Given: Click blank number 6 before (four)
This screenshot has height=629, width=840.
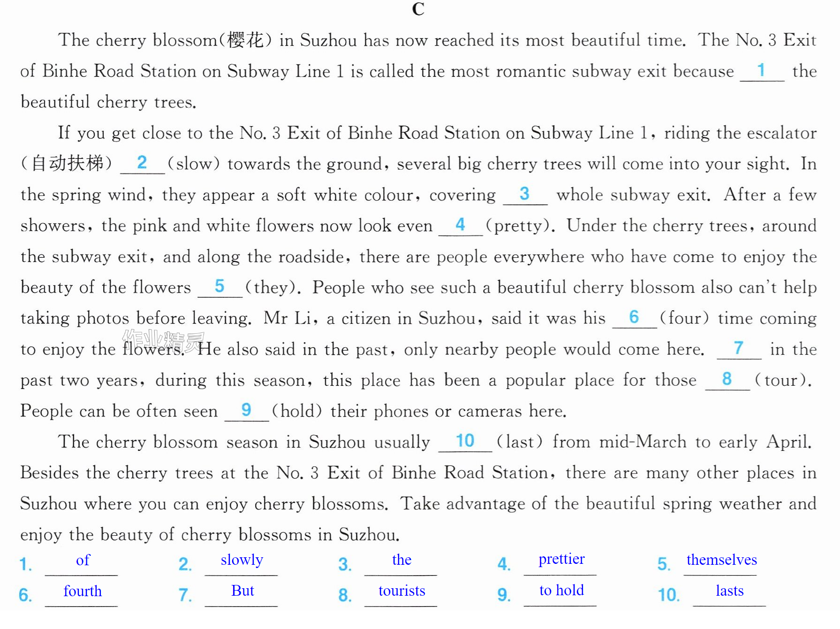Looking at the screenshot, I should pyautogui.click(x=634, y=318).
